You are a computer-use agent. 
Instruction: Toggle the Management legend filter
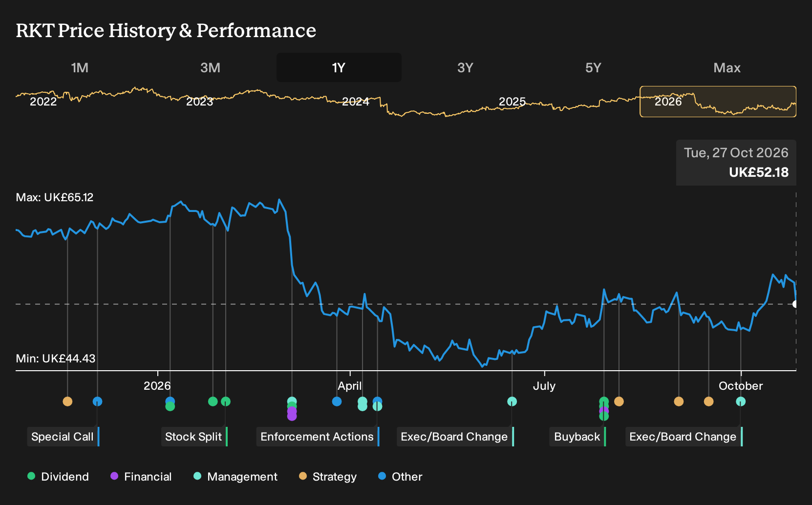point(235,477)
